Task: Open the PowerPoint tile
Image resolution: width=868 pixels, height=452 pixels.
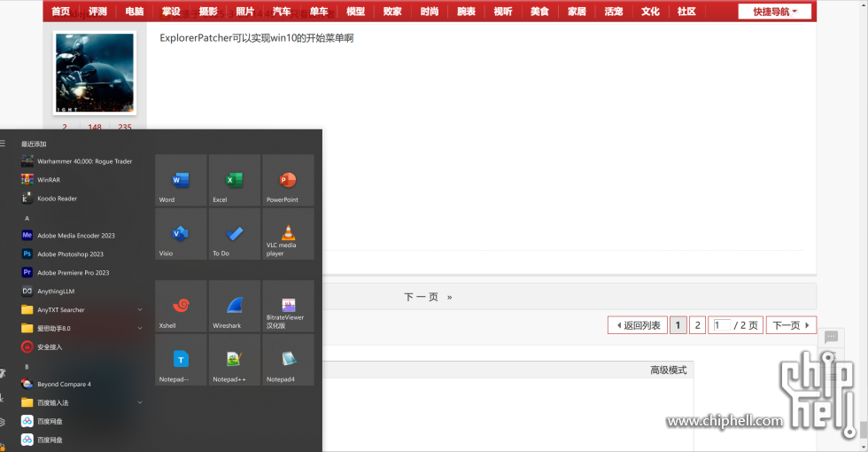Action: [x=289, y=180]
